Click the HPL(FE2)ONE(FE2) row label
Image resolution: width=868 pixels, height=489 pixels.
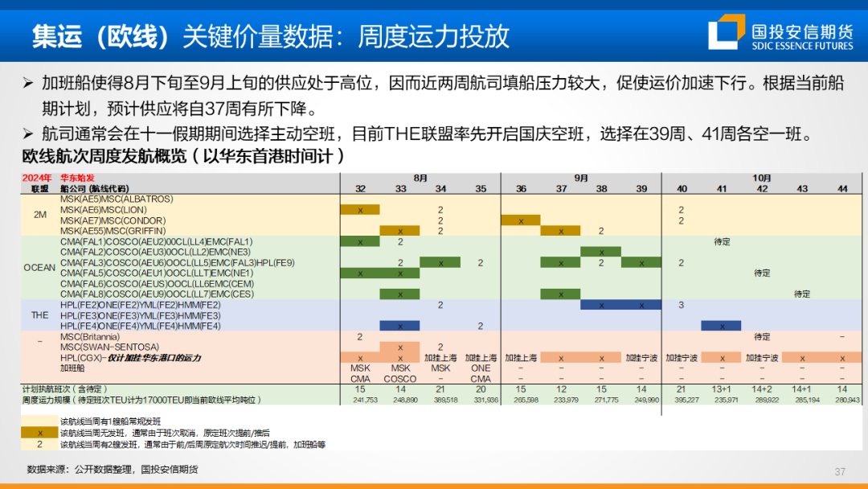click(x=141, y=305)
